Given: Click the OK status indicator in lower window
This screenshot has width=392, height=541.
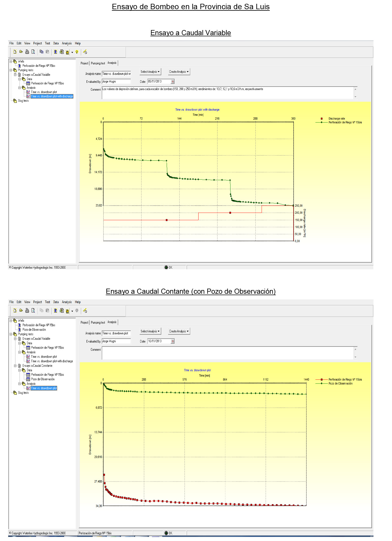Looking at the screenshot, I should (x=168, y=533).
